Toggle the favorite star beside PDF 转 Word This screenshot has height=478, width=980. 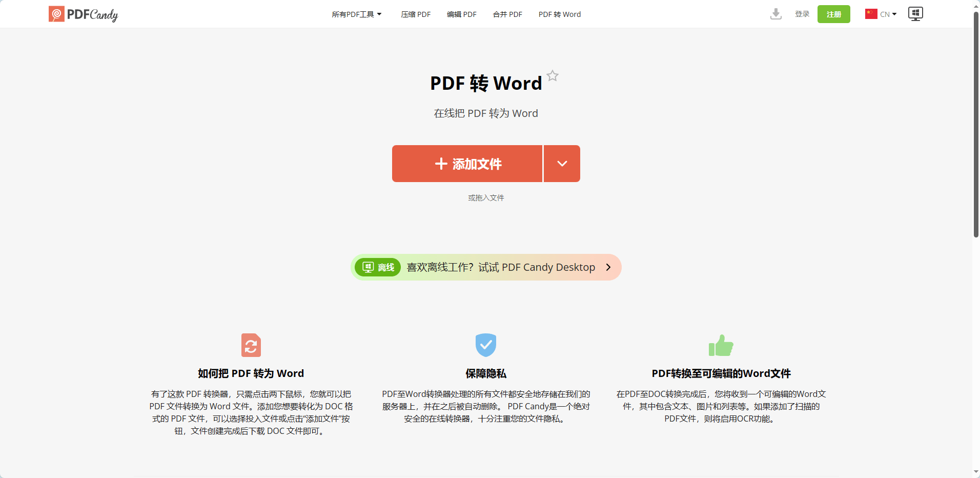[x=553, y=76]
